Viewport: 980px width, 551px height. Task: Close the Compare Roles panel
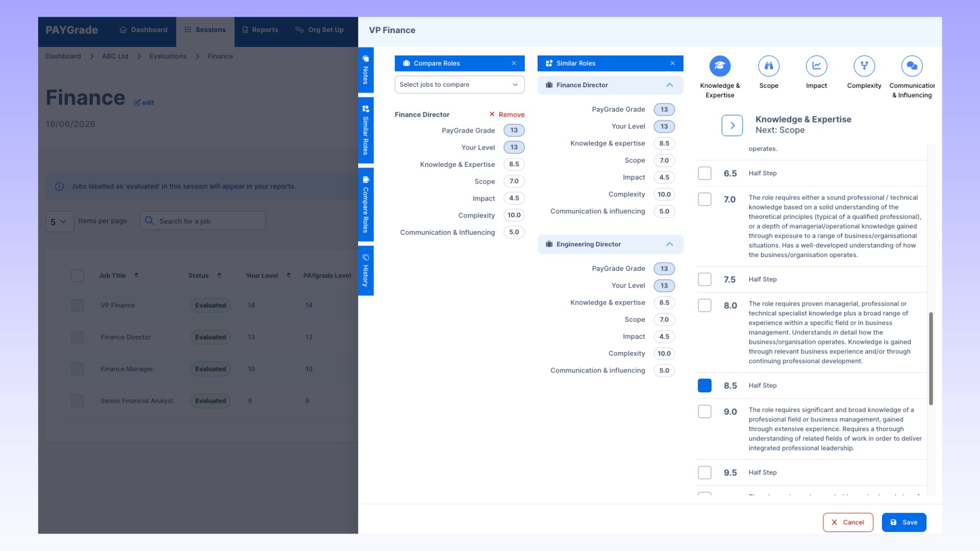[514, 63]
